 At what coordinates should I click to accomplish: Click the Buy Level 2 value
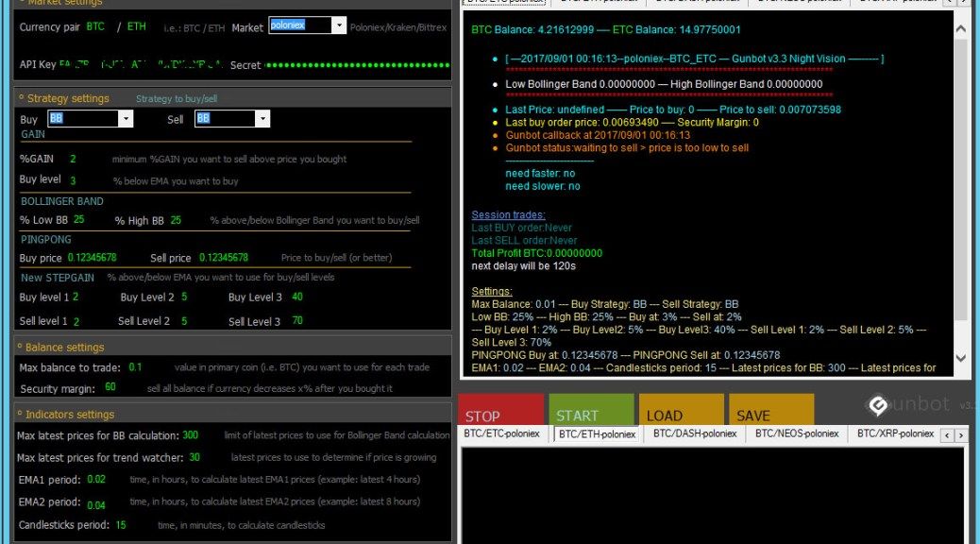click(x=184, y=297)
